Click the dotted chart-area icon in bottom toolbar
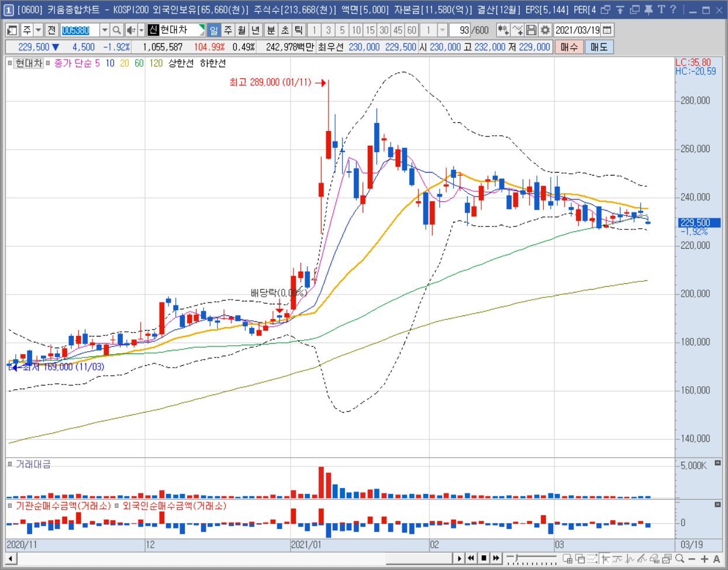This screenshot has width=728, height=570. [x=592, y=559]
